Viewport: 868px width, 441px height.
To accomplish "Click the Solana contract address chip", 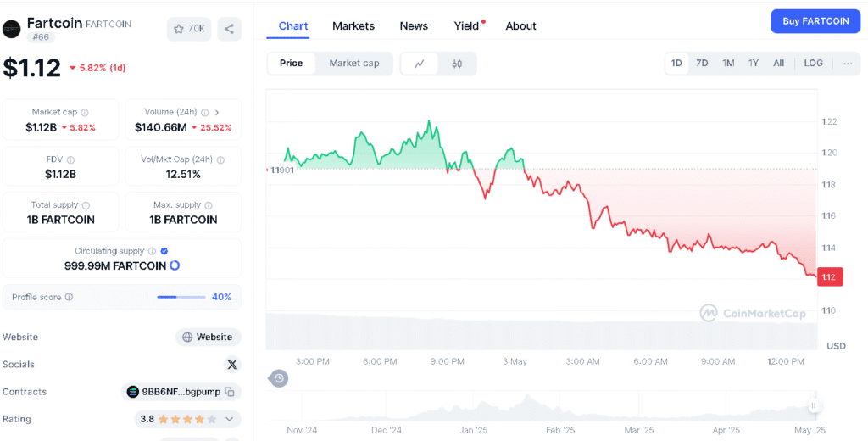I will (x=181, y=392).
